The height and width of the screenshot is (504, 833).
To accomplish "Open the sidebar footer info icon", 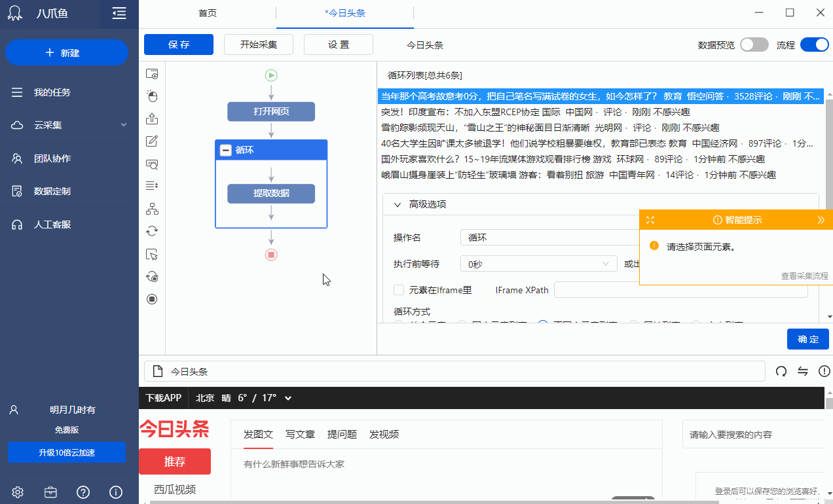I will click(x=116, y=492).
